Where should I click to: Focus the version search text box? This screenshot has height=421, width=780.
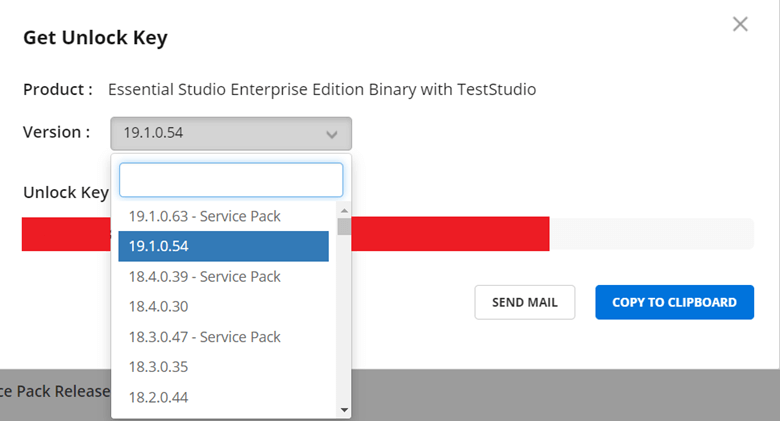coord(231,180)
